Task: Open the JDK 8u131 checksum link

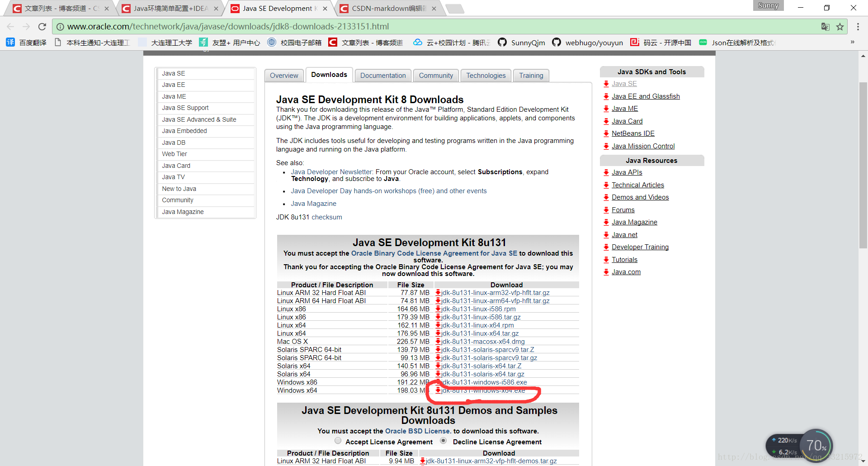Action: (327, 217)
